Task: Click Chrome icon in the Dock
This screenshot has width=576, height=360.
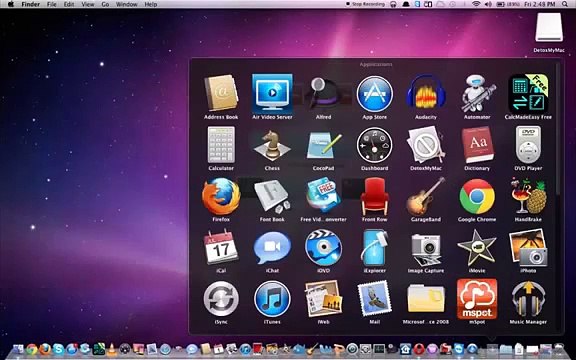Action: 32,349
